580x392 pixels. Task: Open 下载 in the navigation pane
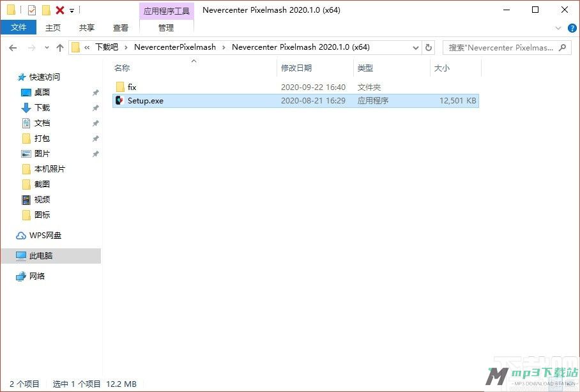coord(42,108)
